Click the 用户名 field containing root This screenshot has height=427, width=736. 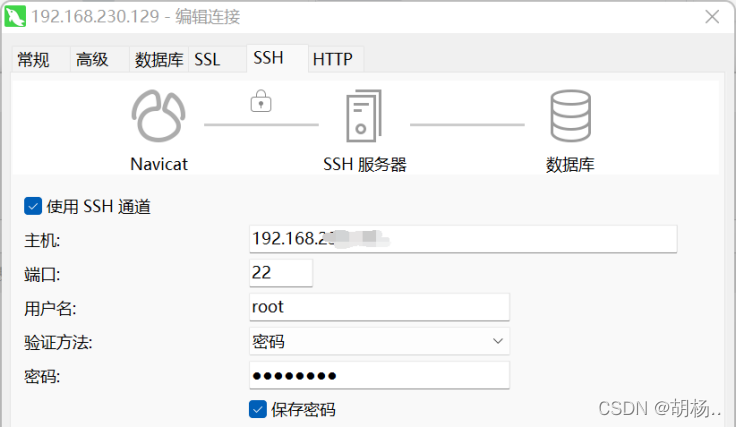(379, 307)
